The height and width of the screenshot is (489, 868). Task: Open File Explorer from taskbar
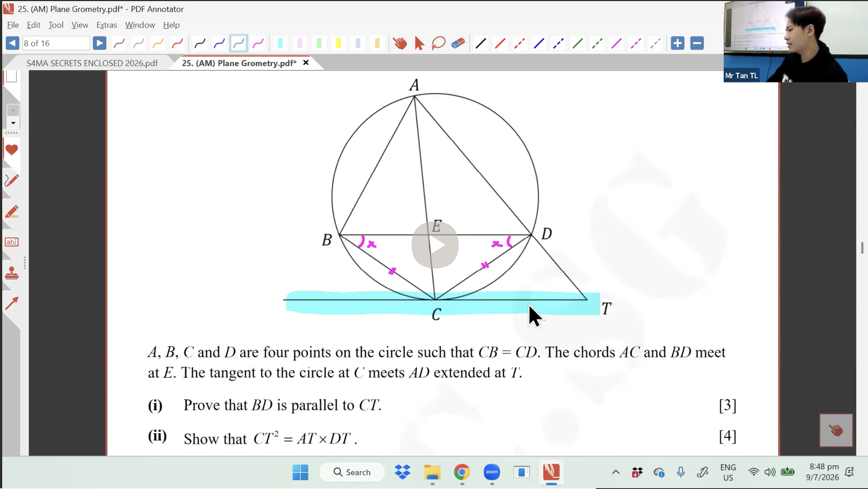click(432, 472)
